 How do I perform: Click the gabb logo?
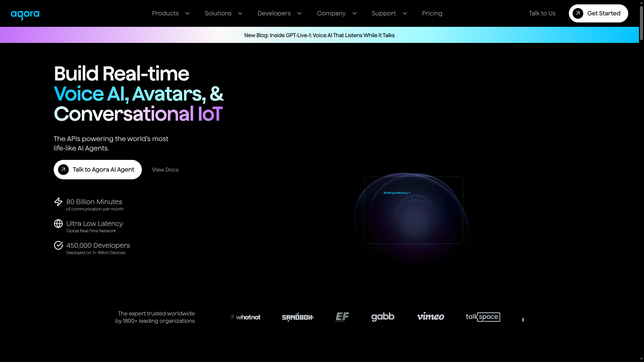point(383,317)
